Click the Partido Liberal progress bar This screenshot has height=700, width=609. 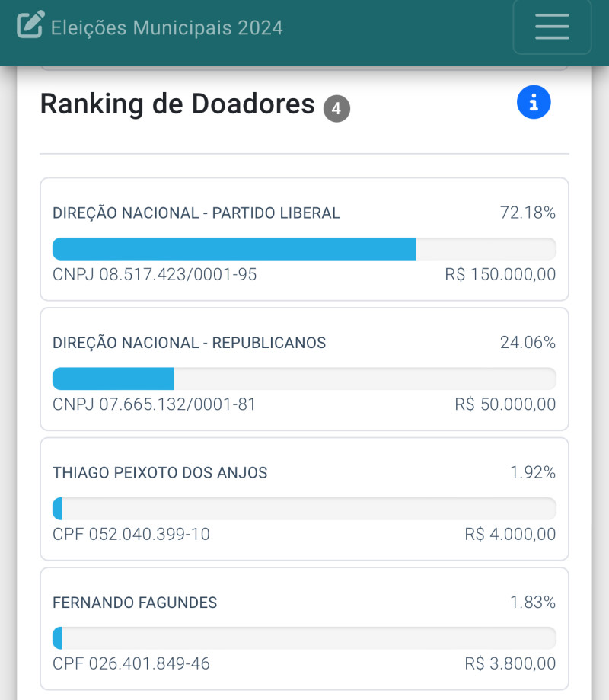(304, 248)
